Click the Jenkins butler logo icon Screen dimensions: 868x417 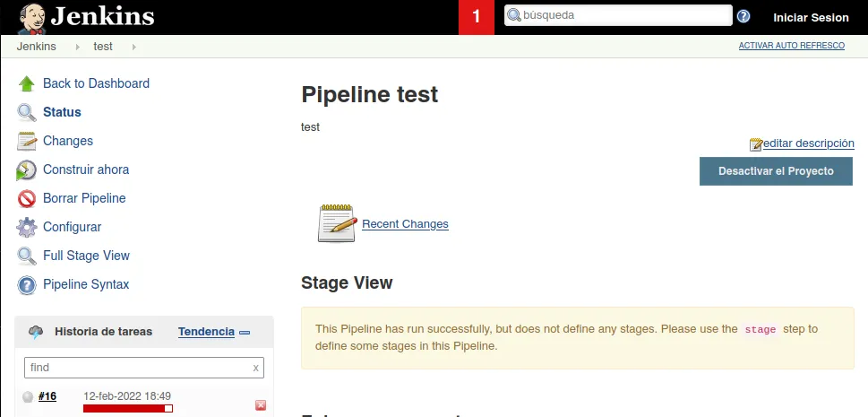[x=31, y=18]
